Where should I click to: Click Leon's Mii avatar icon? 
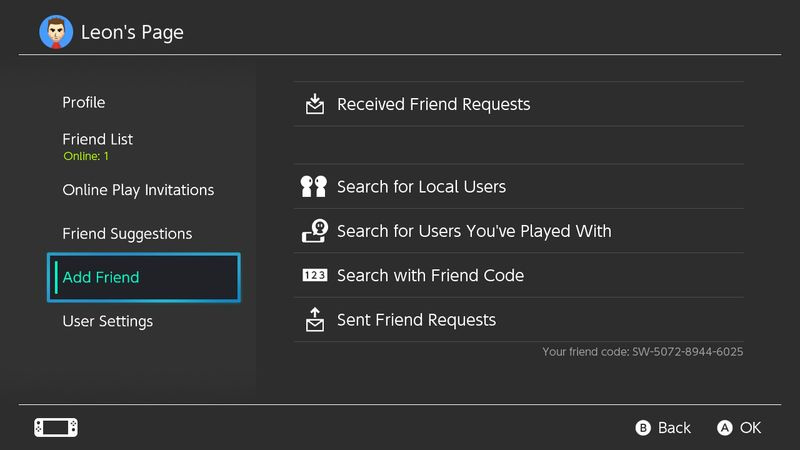pos(56,32)
